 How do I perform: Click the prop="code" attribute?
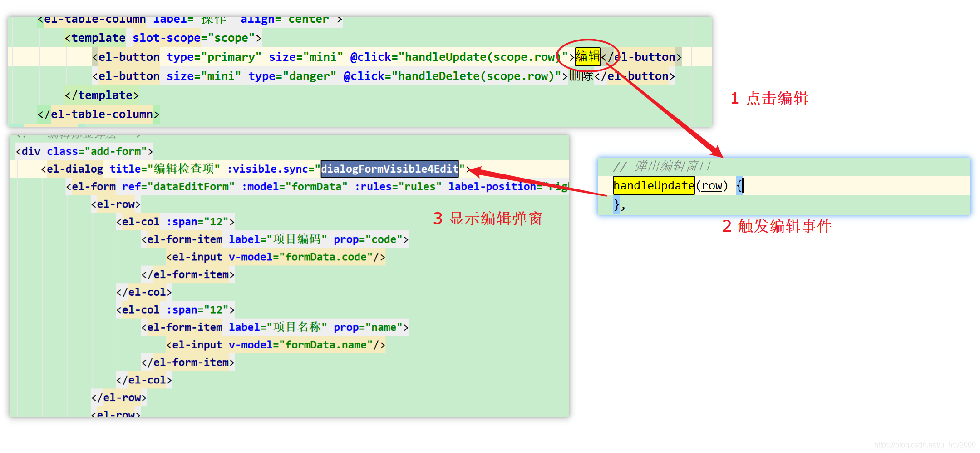click(368, 239)
